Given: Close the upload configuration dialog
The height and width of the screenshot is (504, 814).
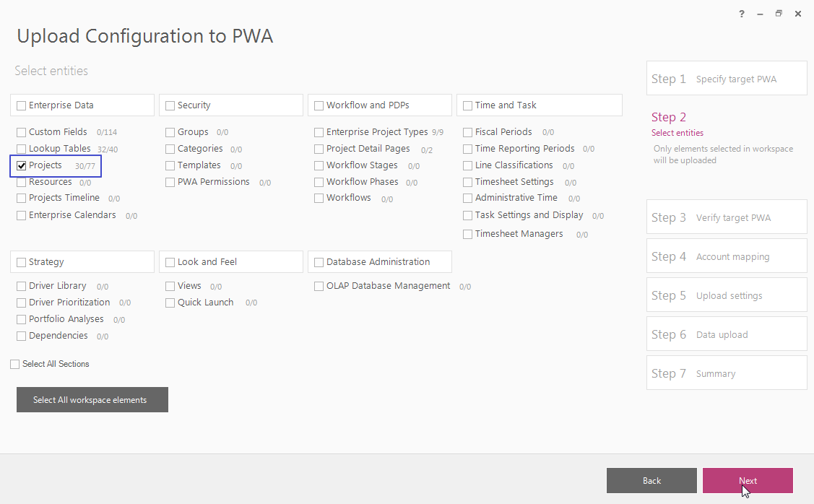Looking at the screenshot, I should [798, 14].
